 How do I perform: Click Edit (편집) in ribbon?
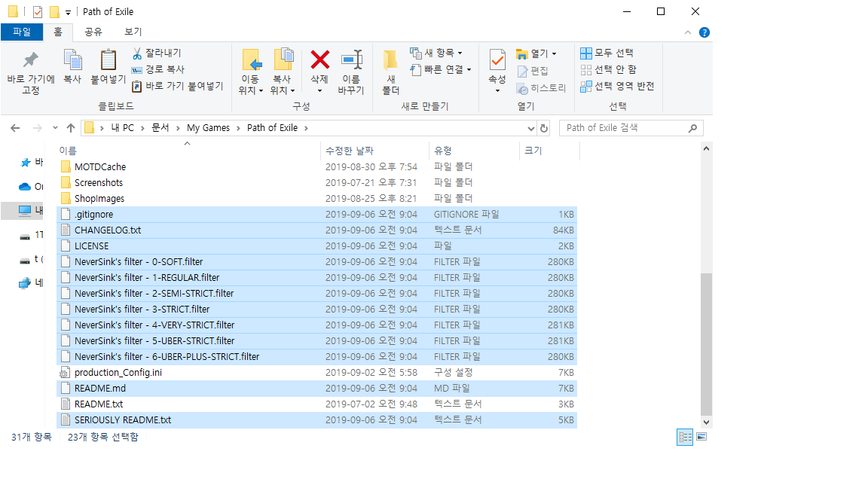[x=533, y=71]
